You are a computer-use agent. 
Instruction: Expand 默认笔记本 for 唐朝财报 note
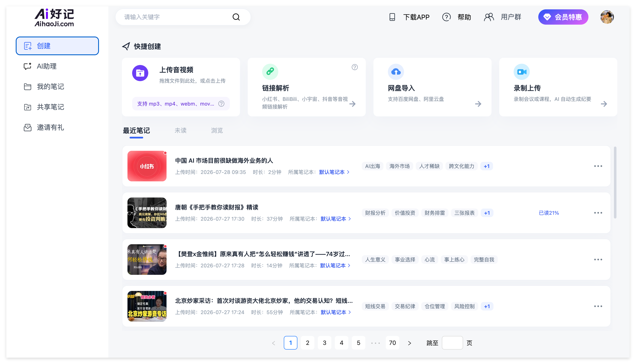(335, 219)
